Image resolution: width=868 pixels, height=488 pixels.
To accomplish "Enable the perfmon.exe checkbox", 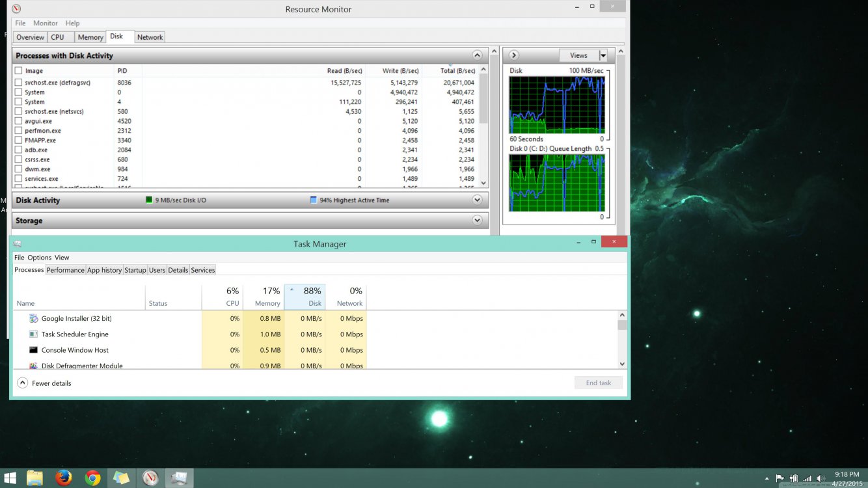I will coord(18,131).
